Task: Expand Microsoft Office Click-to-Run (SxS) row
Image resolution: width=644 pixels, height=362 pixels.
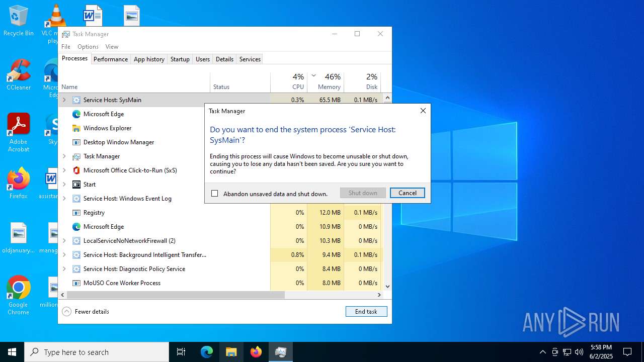Action: (x=64, y=170)
